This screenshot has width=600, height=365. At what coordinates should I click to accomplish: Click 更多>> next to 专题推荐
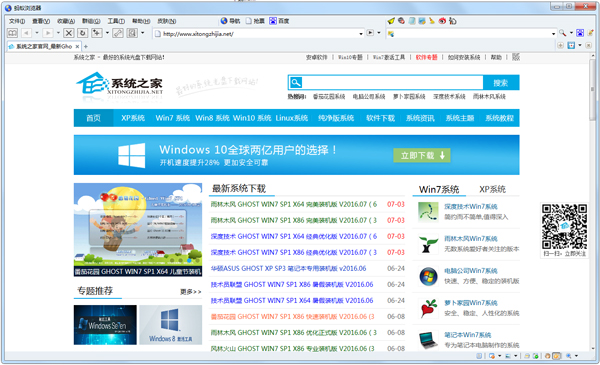click(x=191, y=292)
